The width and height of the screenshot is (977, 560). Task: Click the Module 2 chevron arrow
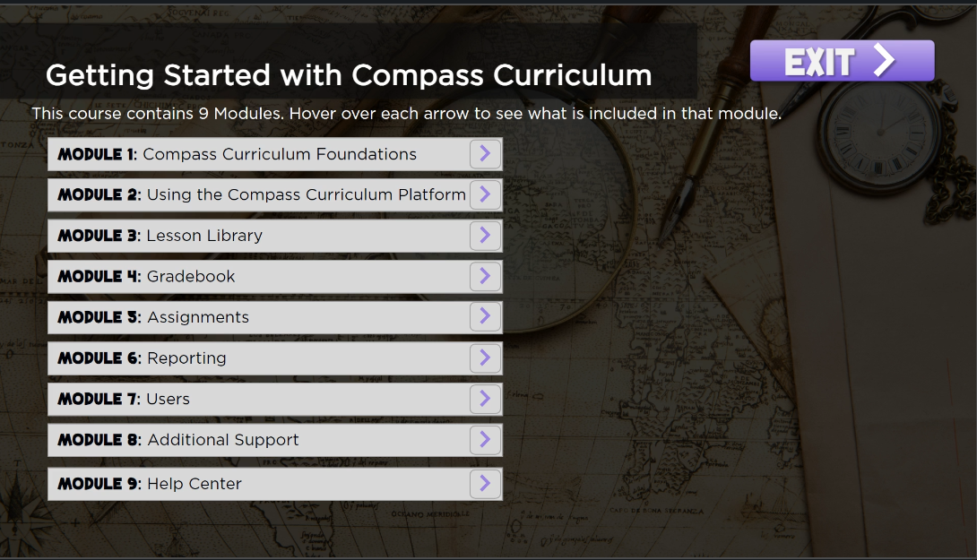pyautogui.click(x=485, y=194)
